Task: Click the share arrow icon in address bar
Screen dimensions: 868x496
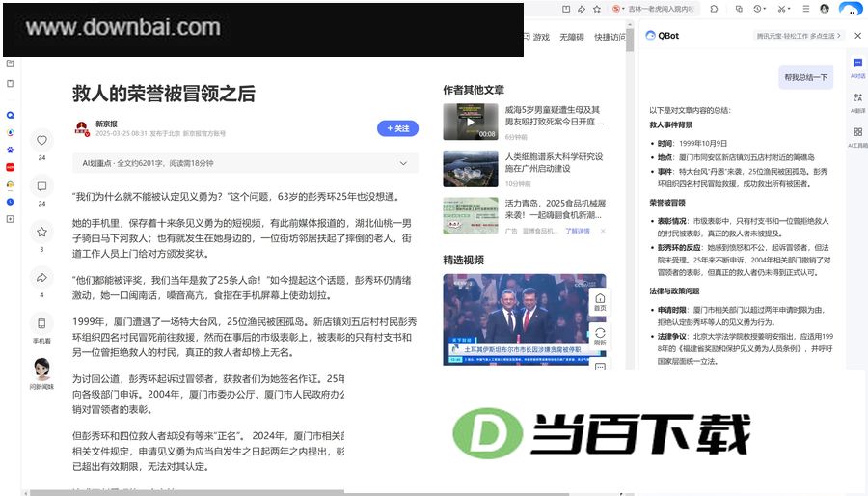Action: click(582, 9)
